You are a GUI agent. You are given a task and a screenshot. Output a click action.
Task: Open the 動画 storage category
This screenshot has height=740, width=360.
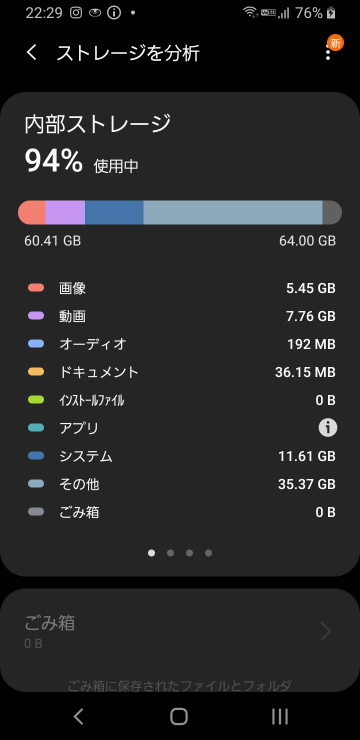182,316
